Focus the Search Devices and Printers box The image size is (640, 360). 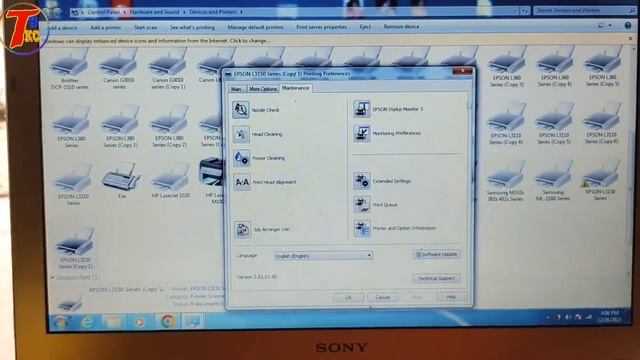(583, 10)
